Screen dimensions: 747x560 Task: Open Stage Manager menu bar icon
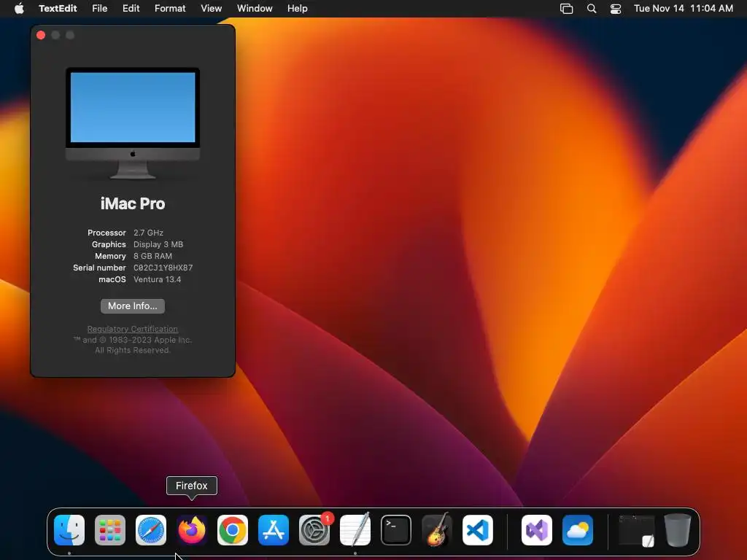566,9
